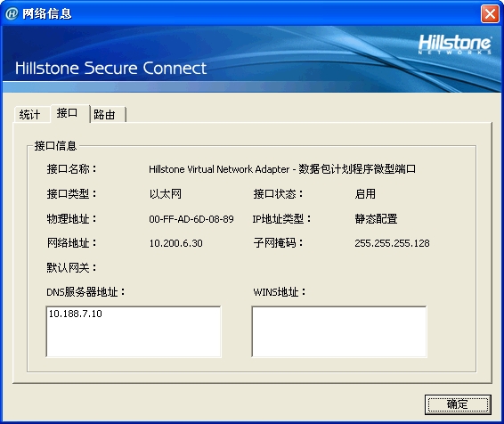
Task: Click the network address value 10.200.6.30
Action: click(x=175, y=243)
